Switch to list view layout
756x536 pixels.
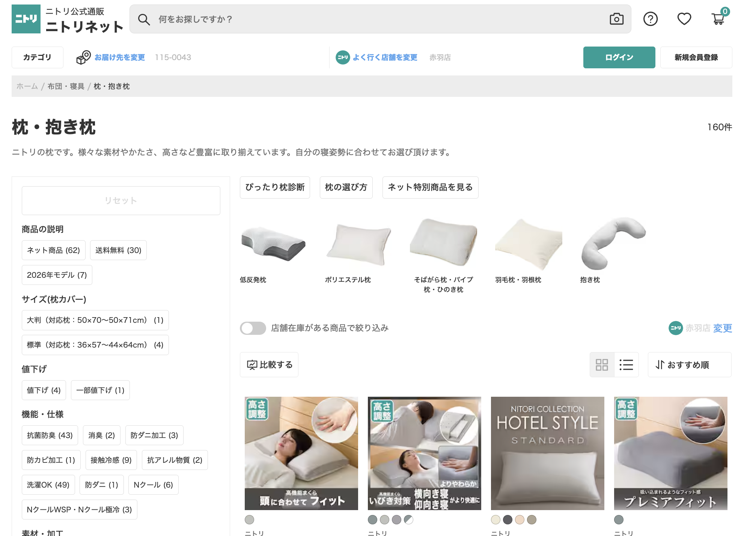pos(626,364)
